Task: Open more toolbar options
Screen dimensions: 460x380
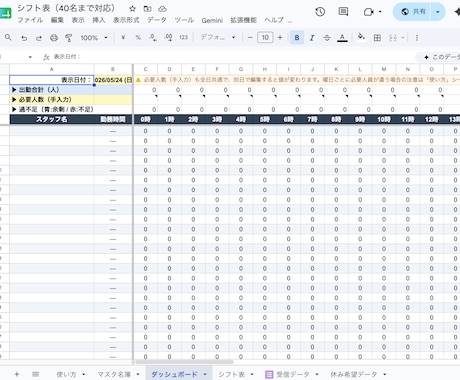Action: tap(417, 38)
